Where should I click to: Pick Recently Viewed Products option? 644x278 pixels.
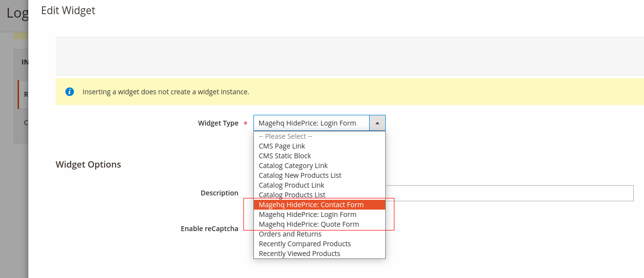pos(319,254)
